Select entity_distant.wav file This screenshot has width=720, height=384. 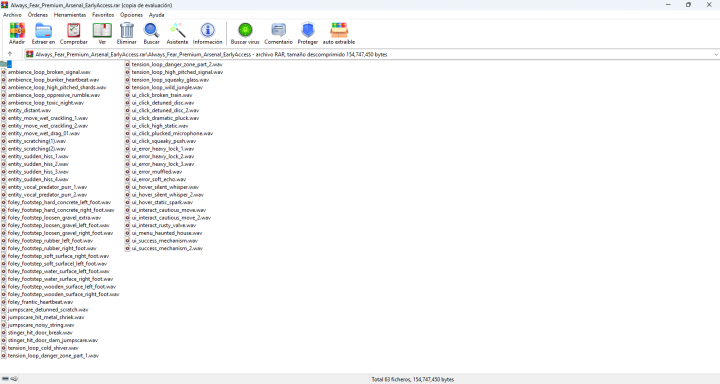26,110
